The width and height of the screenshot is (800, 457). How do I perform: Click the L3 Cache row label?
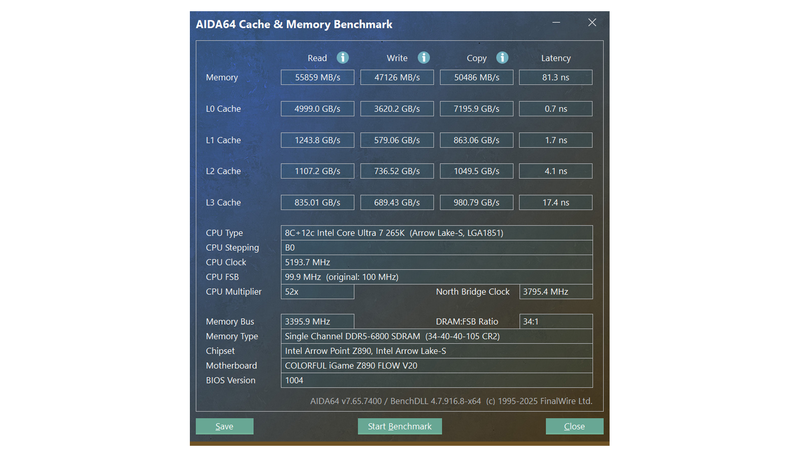(x=223, y=202)
